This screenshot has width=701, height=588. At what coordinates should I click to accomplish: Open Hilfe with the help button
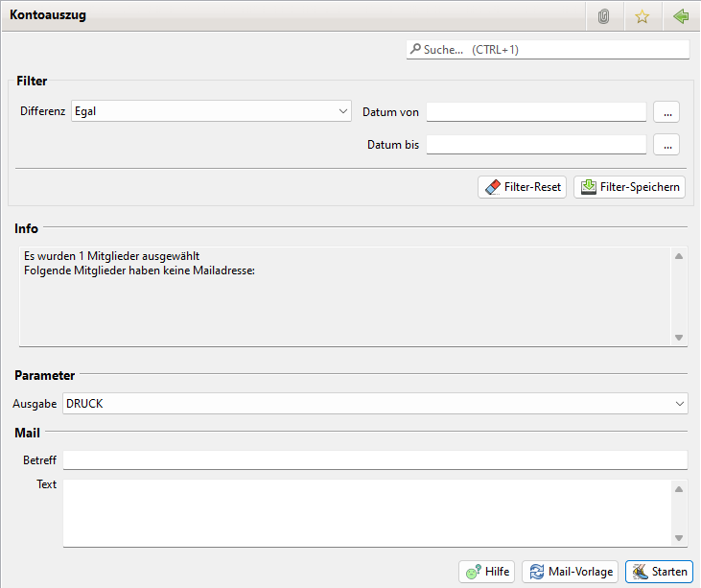coord(487,572)
